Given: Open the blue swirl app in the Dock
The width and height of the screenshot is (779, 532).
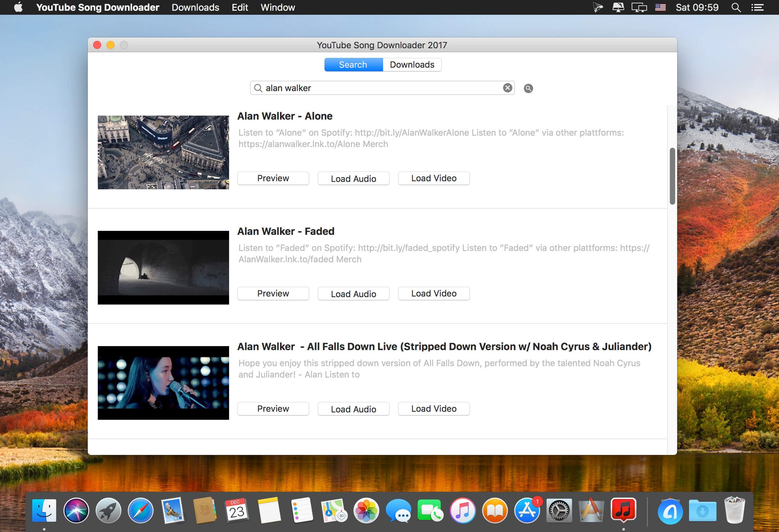Looking at the screenshot, I should [670, 511].
